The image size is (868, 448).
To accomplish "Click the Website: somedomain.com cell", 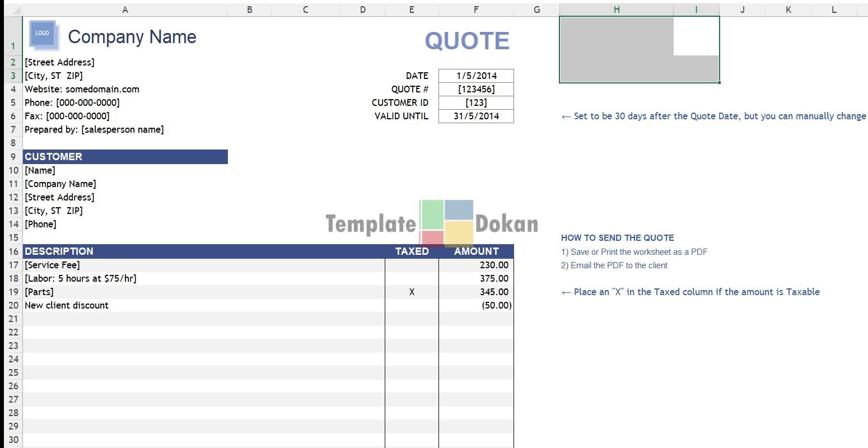I will coord(82,89).
